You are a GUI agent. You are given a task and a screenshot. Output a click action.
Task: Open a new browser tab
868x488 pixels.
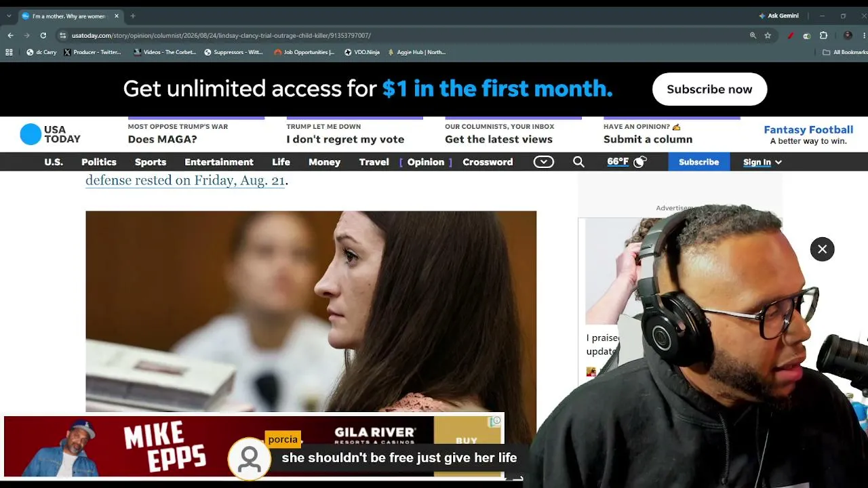[133, 16]
